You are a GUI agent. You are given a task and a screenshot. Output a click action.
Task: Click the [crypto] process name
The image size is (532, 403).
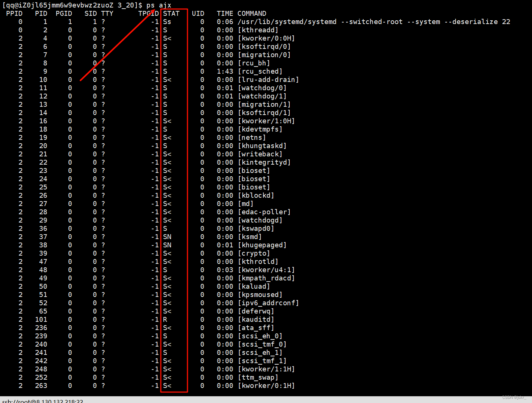click(254, 253)
